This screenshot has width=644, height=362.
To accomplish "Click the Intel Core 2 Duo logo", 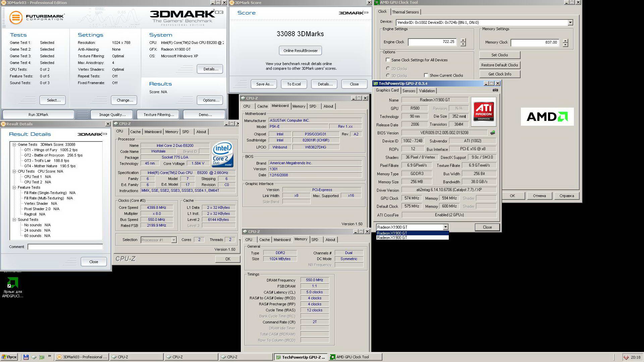I will [223, 155].
